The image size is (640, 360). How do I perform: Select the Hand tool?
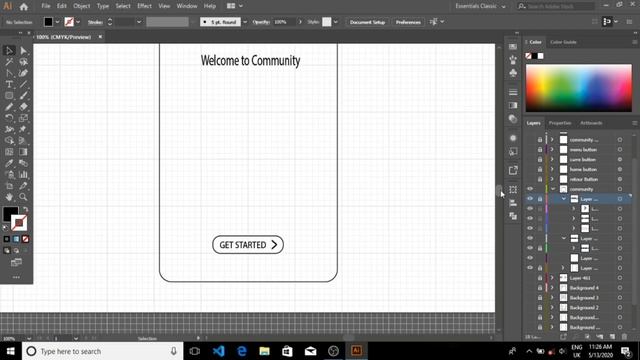click(x=9, y=197)
